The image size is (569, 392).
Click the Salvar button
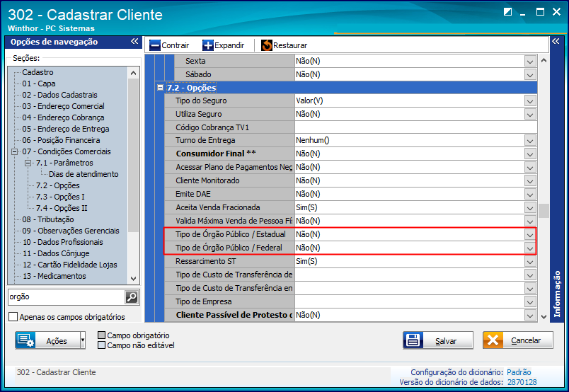coord(438,340)
